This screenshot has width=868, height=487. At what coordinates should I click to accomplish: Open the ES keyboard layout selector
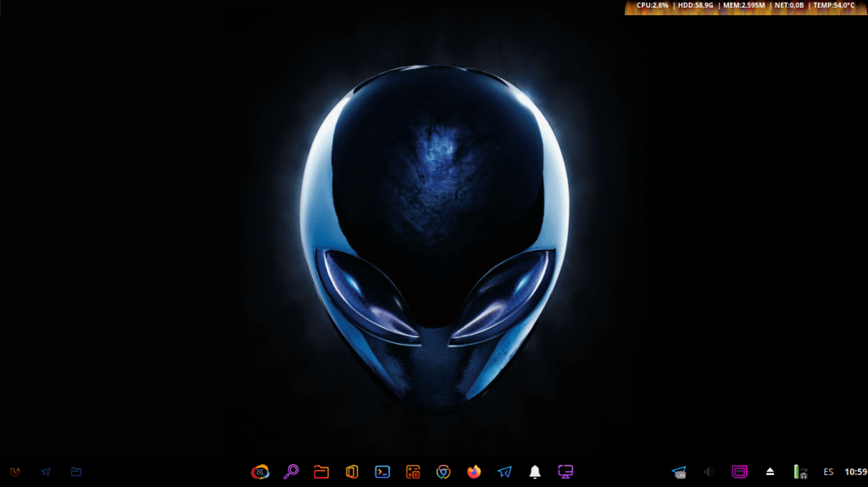[828, 472]
